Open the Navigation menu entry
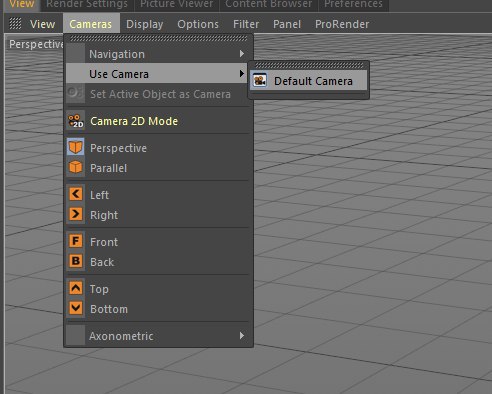492x394 pixels. pyautogui.click(x=158, y=54)
